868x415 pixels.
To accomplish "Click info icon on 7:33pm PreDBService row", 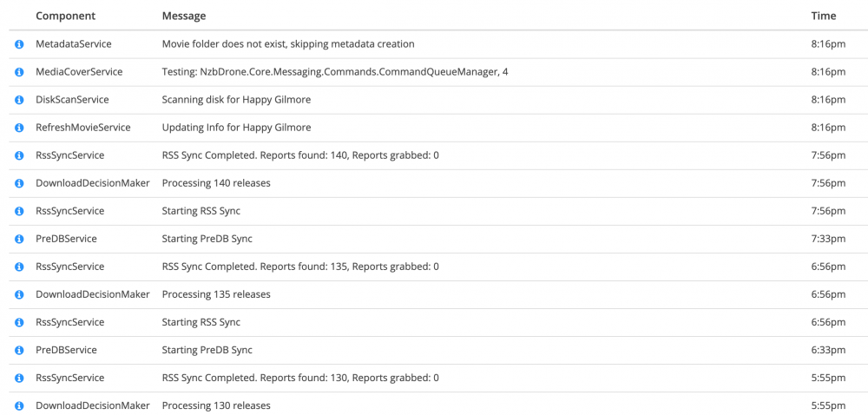I will click(x=19, y=239).
